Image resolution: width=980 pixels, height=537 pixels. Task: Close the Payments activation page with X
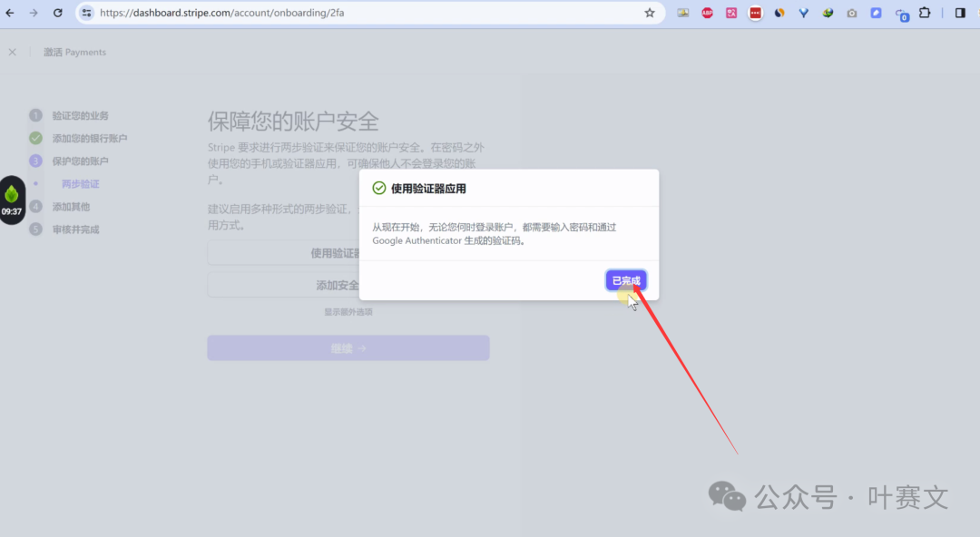12,53
